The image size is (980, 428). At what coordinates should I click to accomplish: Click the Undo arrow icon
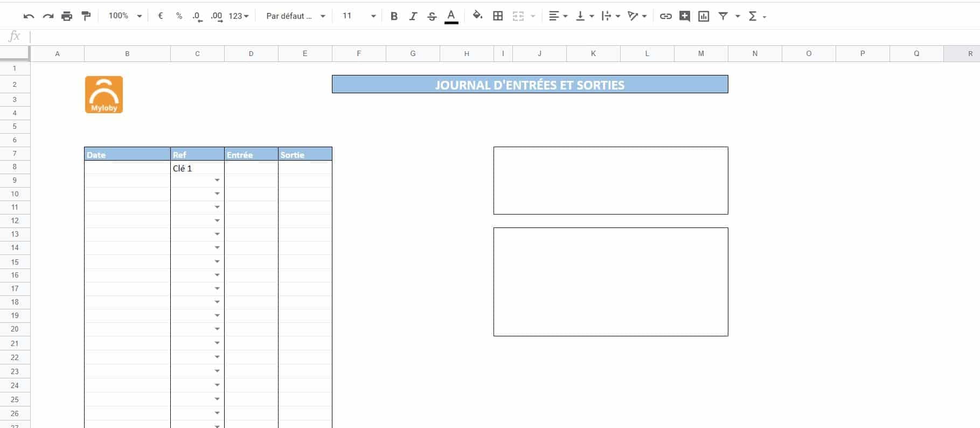pos(29,16)
